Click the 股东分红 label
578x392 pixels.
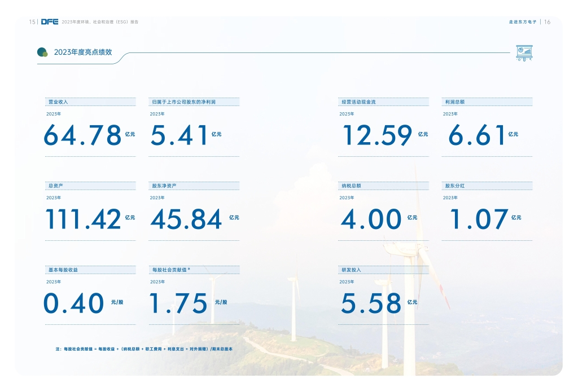tap(454, 186)
